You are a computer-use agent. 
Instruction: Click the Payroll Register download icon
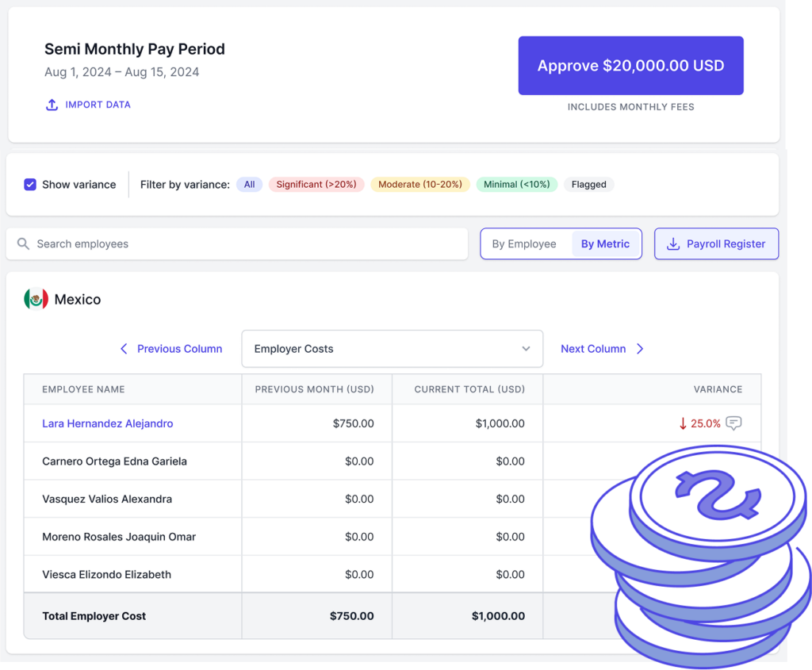[673, 244]
